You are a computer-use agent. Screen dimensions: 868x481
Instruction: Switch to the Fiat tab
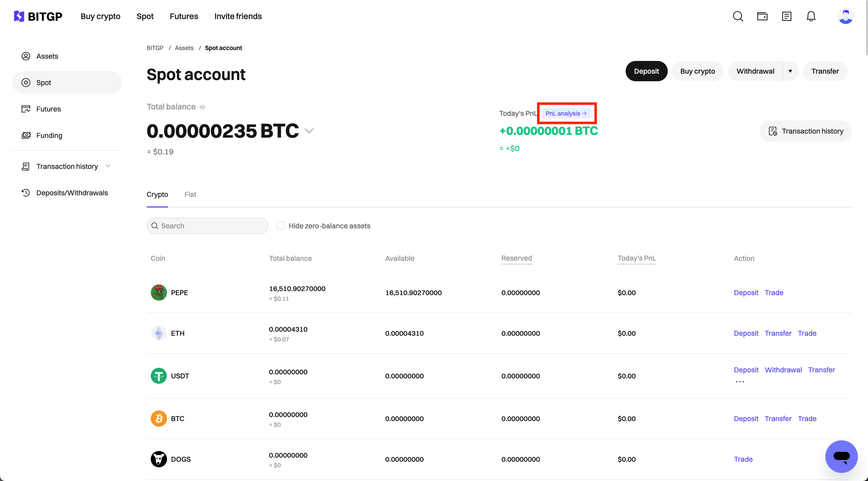click(190, 195)
